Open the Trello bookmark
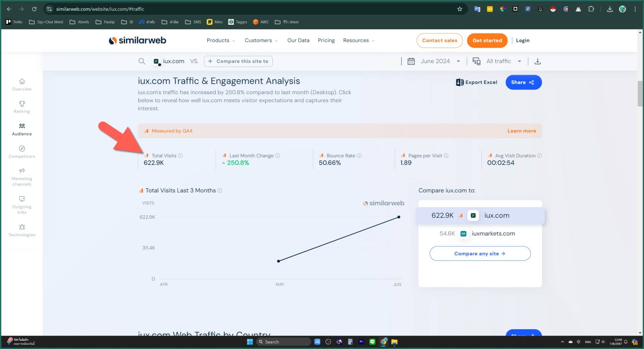Screen dimensions: 644x349 [x=14, y=22]
